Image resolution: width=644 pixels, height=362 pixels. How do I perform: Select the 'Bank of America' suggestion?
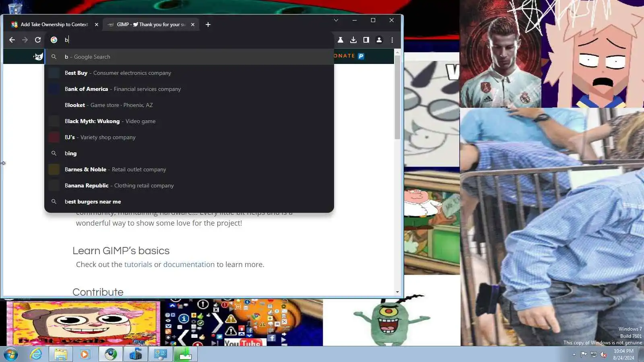[x=189, y=89]
